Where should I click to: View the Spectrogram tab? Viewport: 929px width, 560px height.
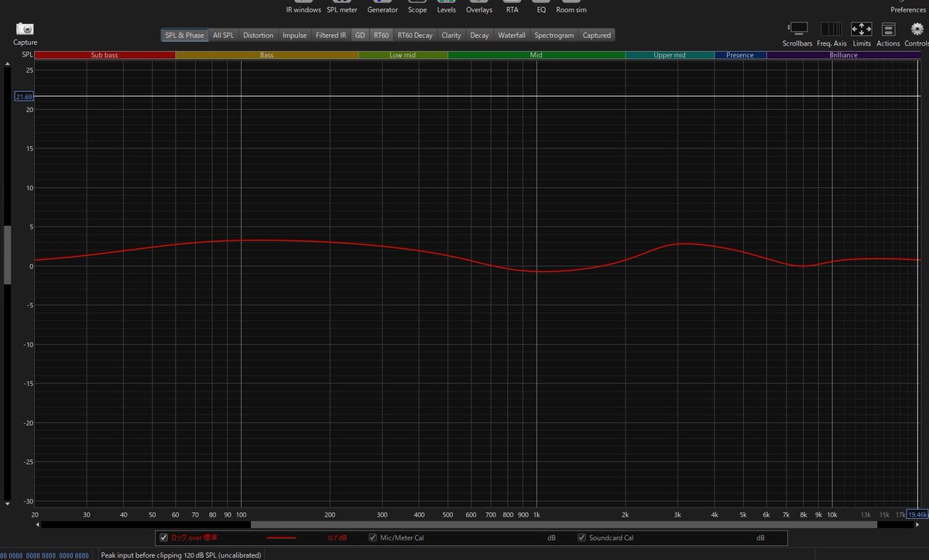554,35
